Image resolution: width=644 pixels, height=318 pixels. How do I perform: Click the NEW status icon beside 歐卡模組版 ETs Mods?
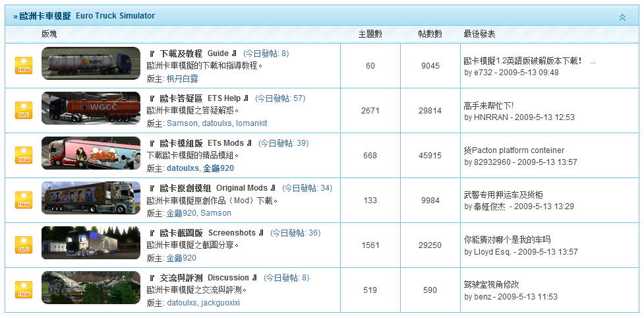click(x=24, y=155)
